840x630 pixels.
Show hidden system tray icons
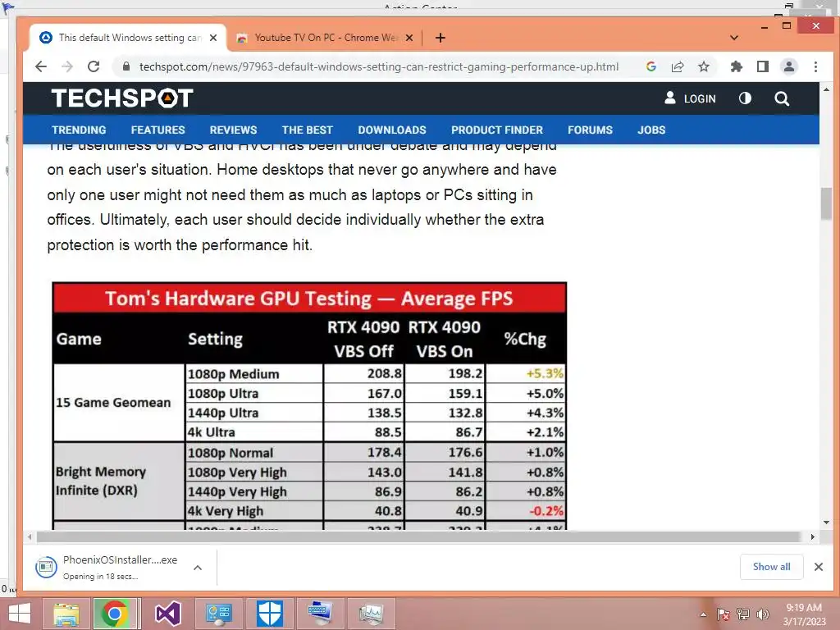point(703,614)
